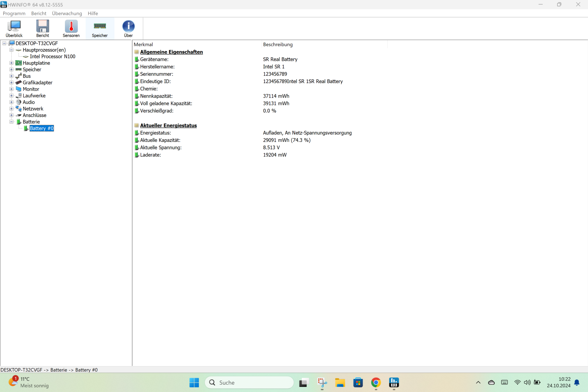The image size is (588, 392).
Task: Click value 39131 mWh
Action: 276,103
